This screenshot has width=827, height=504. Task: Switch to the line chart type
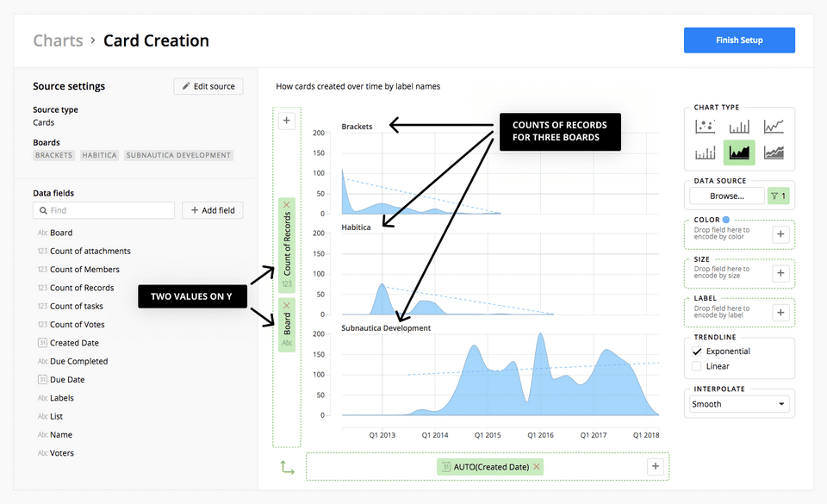pyautogui.click(x=774, y=127)
